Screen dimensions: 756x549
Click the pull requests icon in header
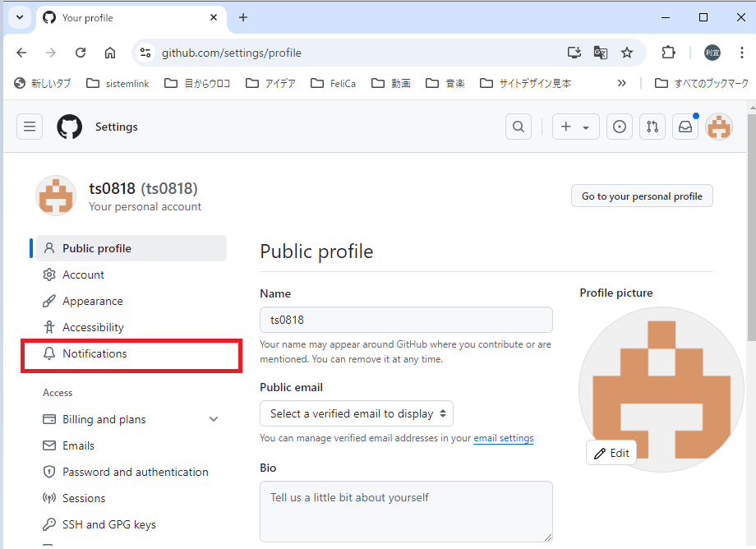pyautogui.click(x=652, y=126)
